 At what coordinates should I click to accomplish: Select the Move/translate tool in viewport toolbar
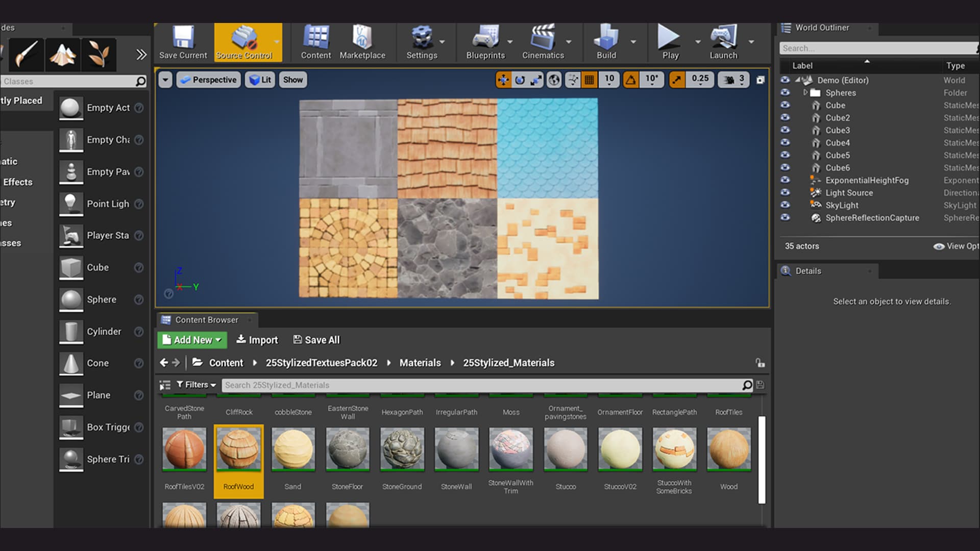pos(504,80)
